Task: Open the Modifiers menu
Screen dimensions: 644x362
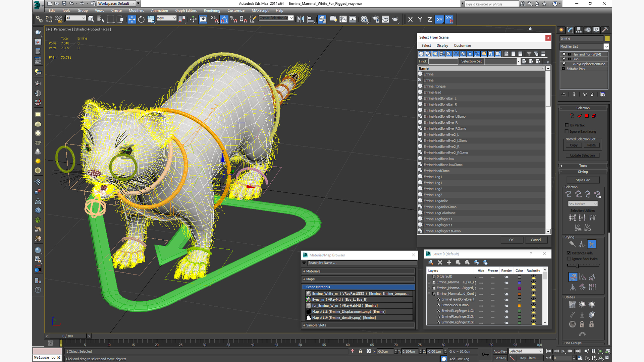Action: point(136,10)
